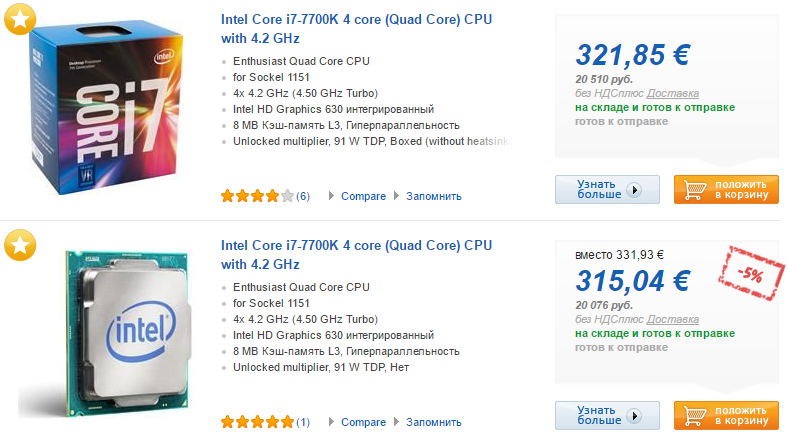
Task: Click 'Запомнить' for the second product
Action: pos(433,422)
